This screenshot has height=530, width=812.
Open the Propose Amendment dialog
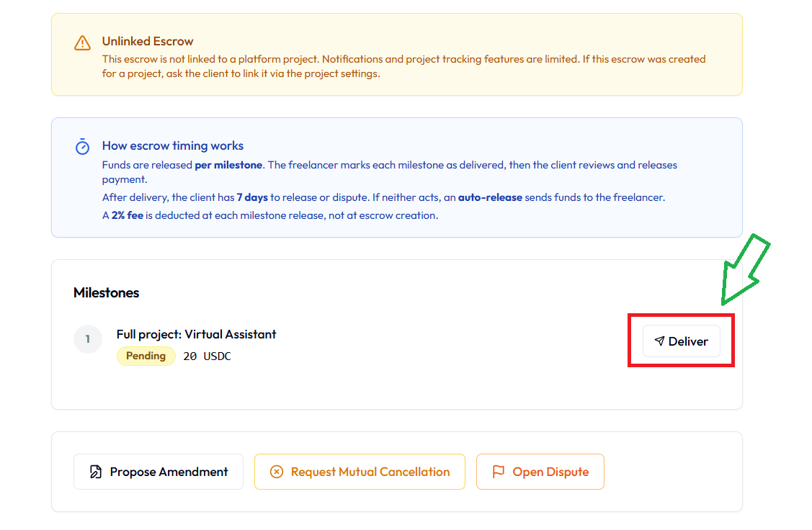tap(158, 472)
